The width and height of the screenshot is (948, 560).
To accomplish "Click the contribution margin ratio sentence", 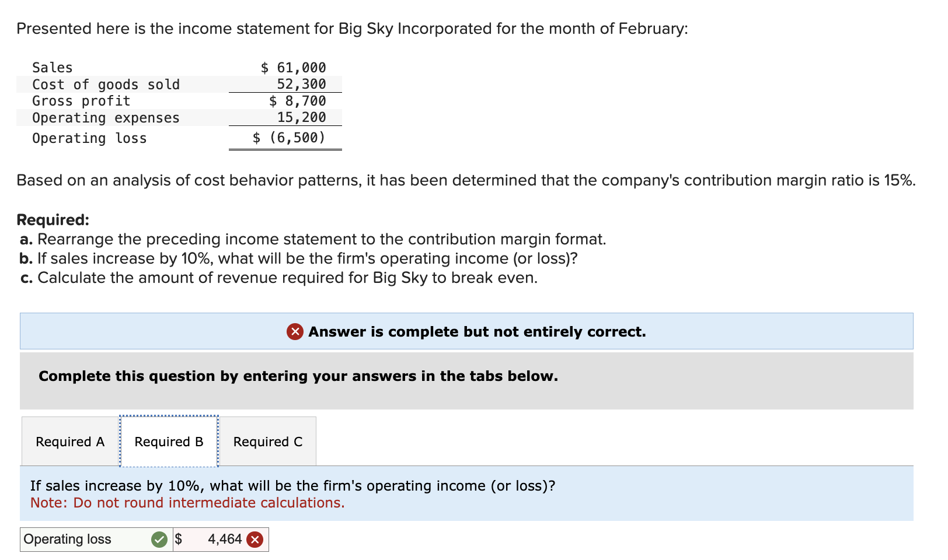I will 466,180.
